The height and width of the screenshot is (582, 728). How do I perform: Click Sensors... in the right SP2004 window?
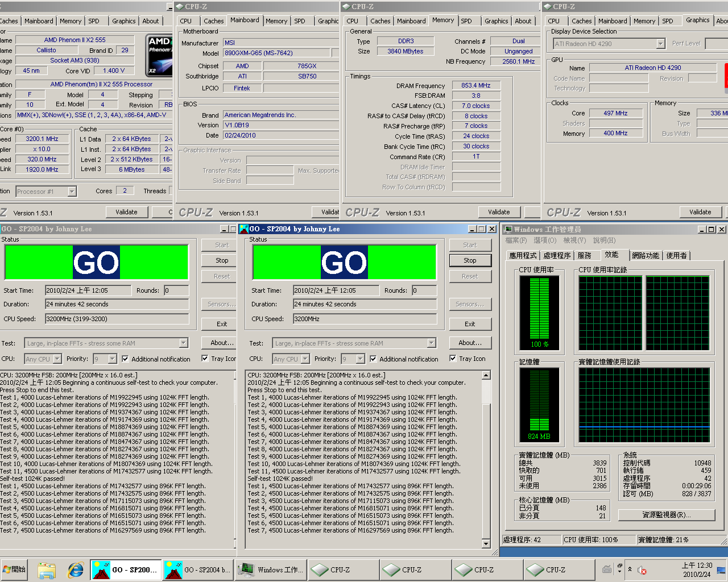point(470,304)
